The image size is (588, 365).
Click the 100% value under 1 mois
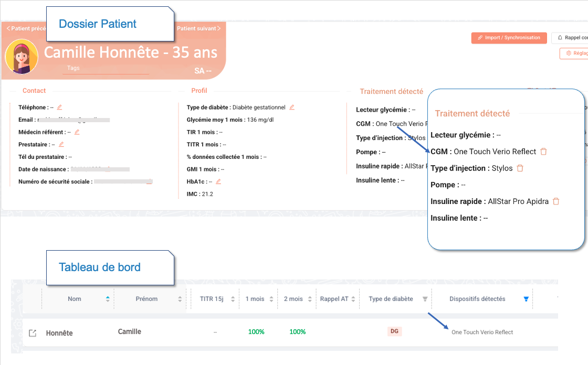(256, 331)
